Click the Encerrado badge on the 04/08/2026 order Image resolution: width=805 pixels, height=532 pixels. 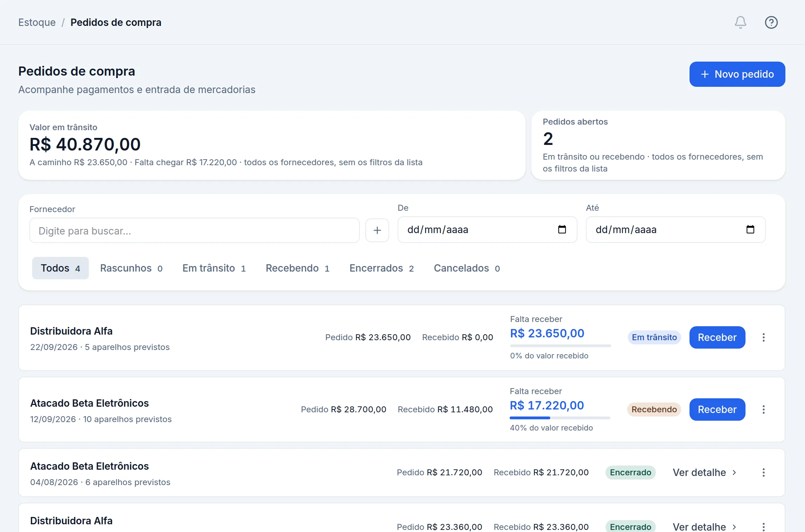tap(630, 472)
